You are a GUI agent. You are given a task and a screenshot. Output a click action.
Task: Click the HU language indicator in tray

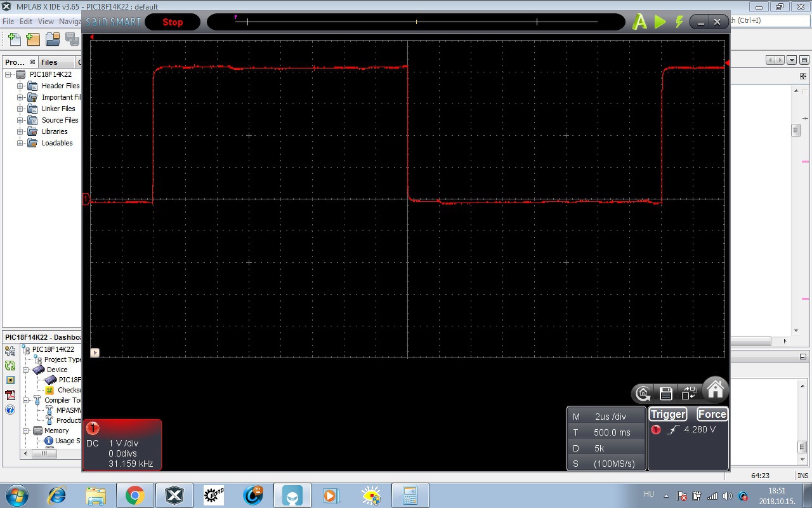[648, 494]
